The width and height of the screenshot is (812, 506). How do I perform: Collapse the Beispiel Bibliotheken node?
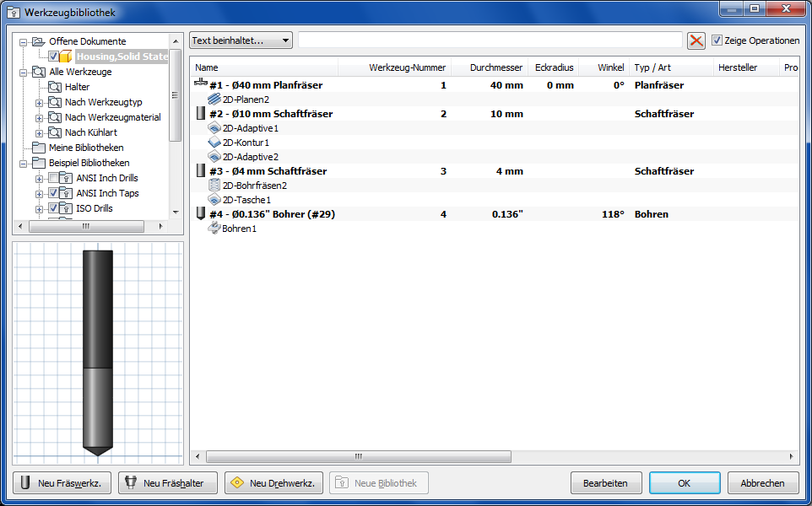[24, 164]
